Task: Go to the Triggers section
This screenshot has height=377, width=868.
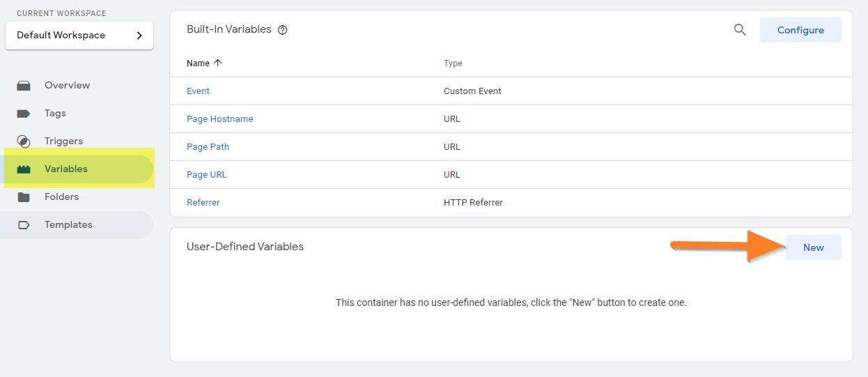Action: pyautogui.click(x=63, y=141)
